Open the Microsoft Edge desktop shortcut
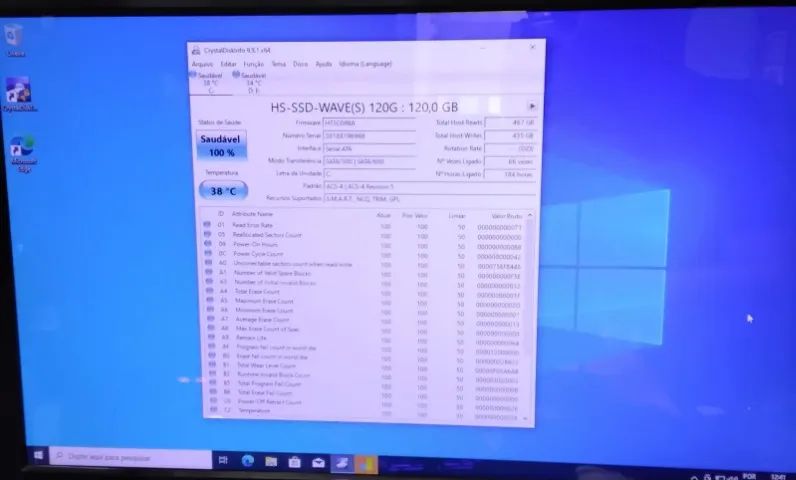Viewport: 796px width, 480px height. 22,154
